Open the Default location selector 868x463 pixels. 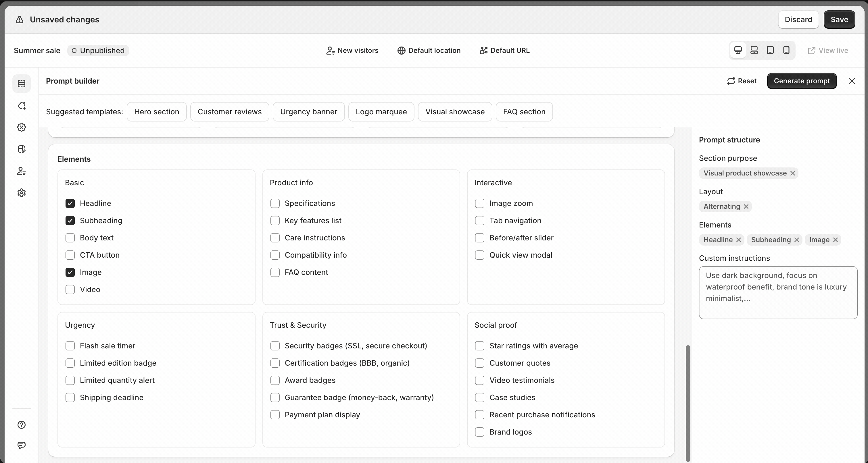[429, 51]
